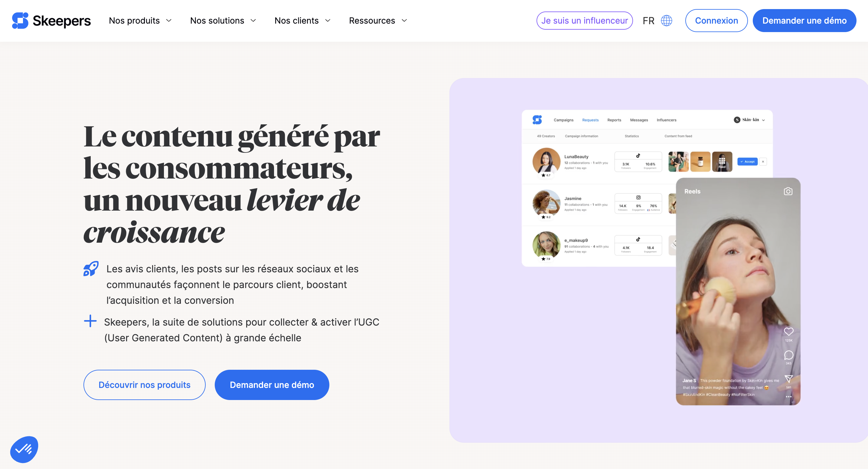Screen dimensions: 868x469
Task: Click hero Demander une démo button
Action: [x=272, y=385]
